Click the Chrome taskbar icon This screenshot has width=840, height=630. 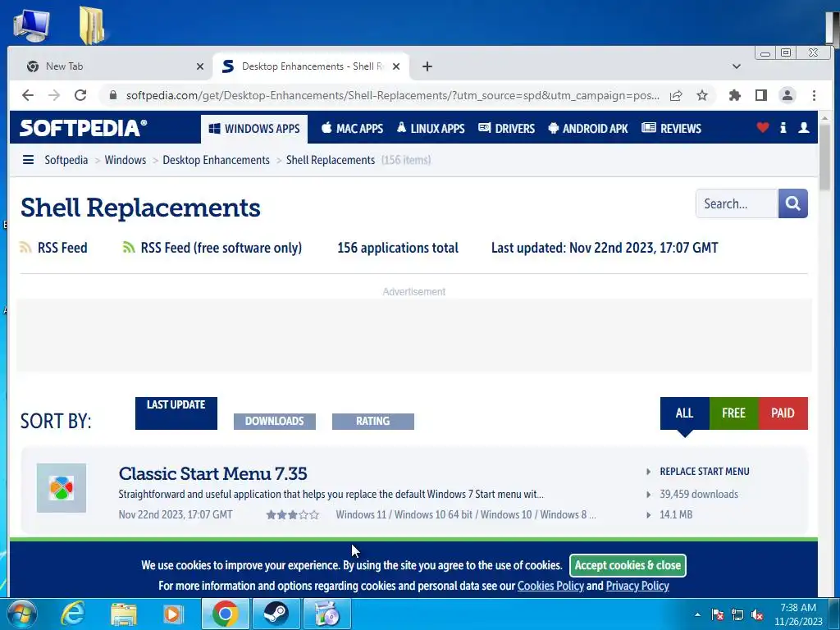point(225,614)
